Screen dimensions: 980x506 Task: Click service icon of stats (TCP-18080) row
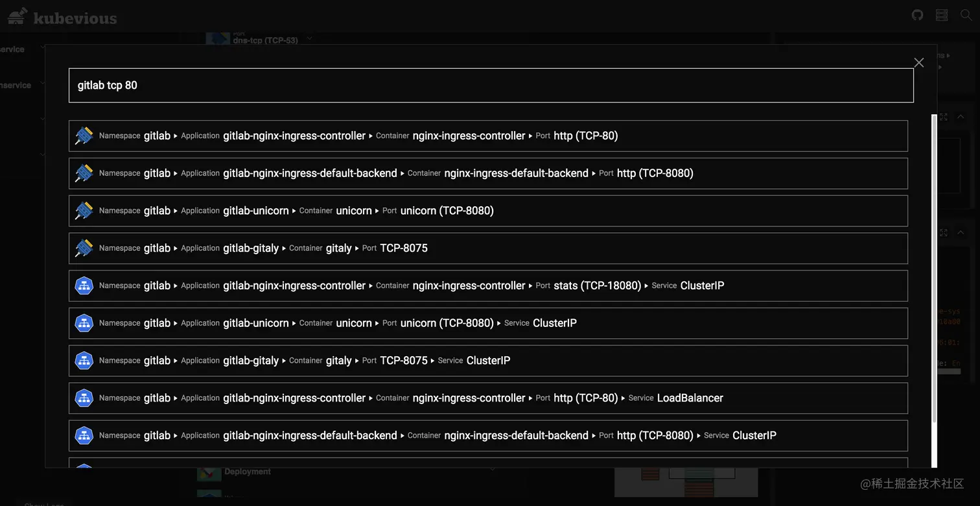click(84, 285)
